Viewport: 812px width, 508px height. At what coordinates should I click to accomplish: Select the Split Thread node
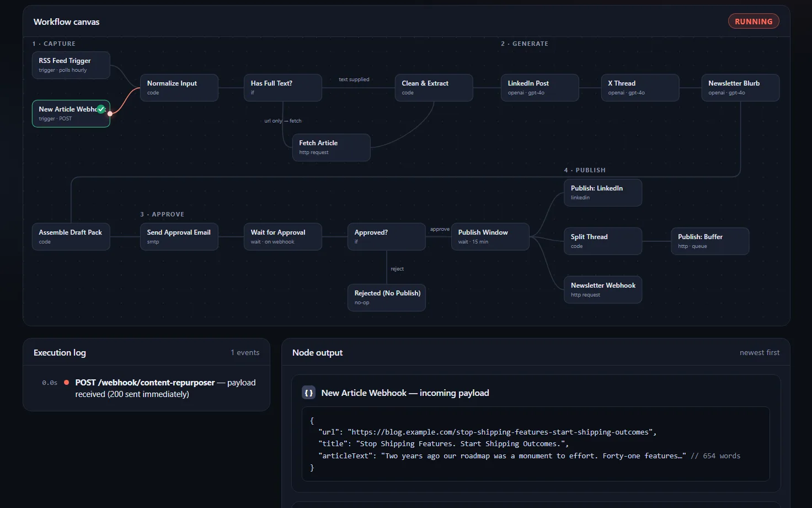(603, 241)
